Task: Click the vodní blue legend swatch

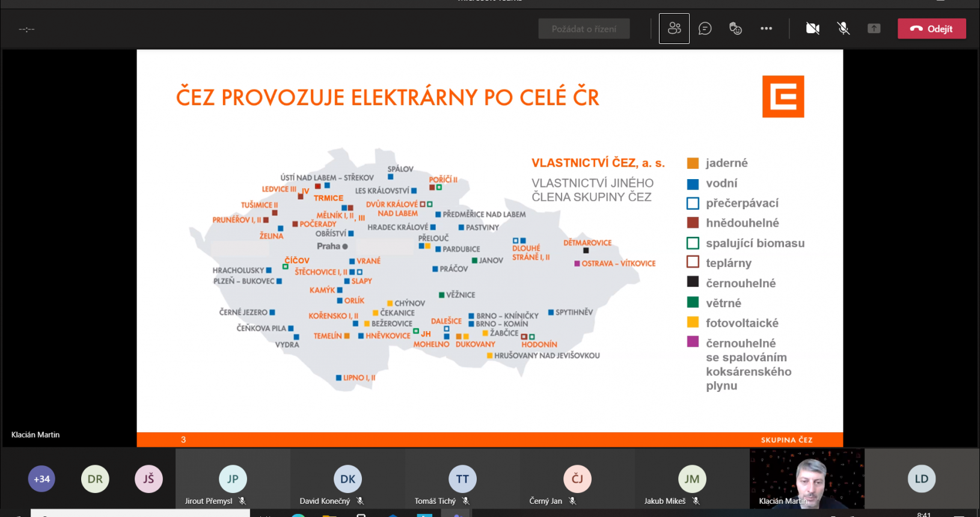Action: pyautogui.click(x=693, y=183)
